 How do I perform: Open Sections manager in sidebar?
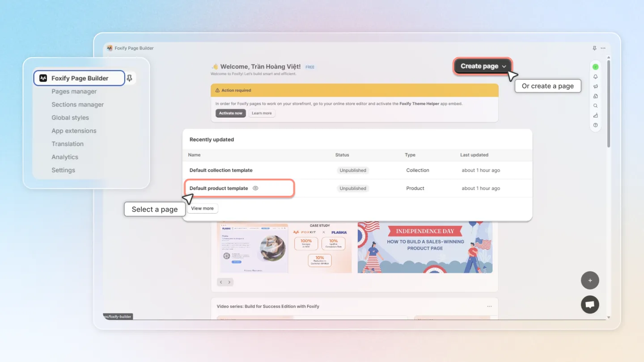tap(78, 105)
